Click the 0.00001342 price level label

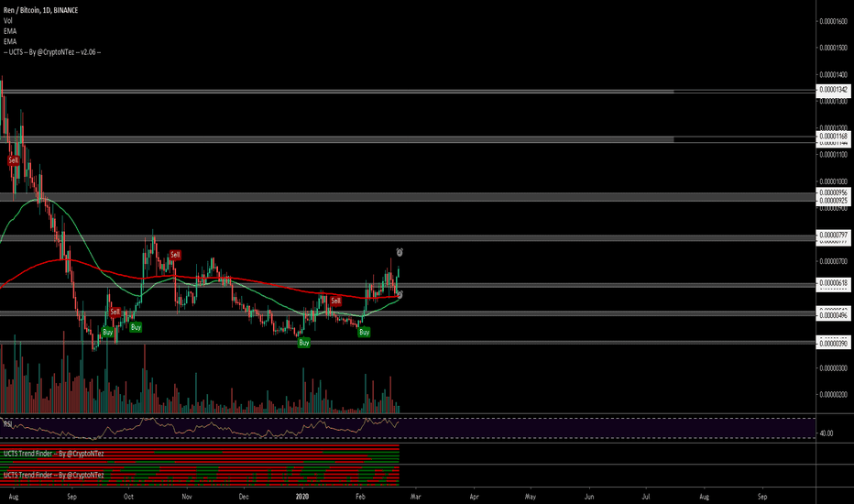pos(833,90)
